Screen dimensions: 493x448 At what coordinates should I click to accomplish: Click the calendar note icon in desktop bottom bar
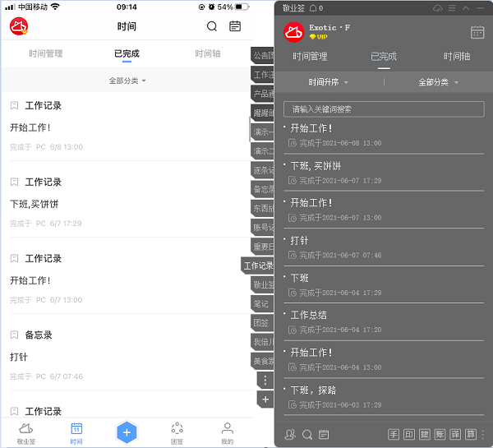coord(324,435)
